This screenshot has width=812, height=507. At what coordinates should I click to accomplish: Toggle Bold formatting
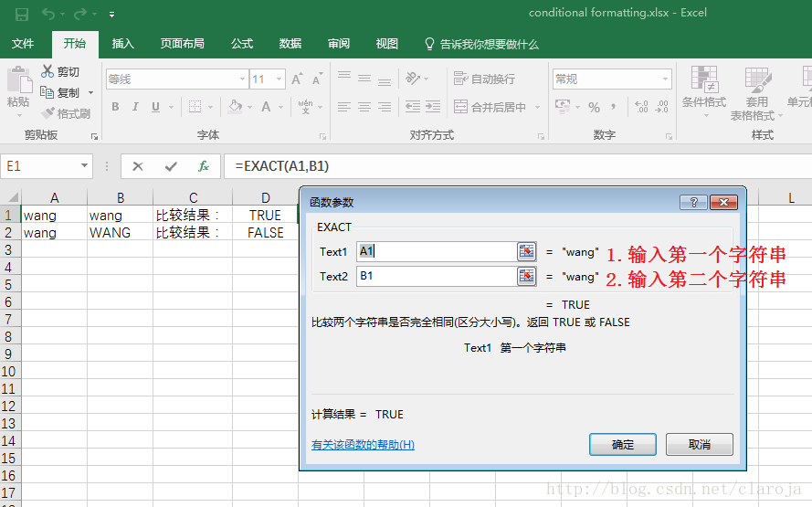tap(115, 107)
